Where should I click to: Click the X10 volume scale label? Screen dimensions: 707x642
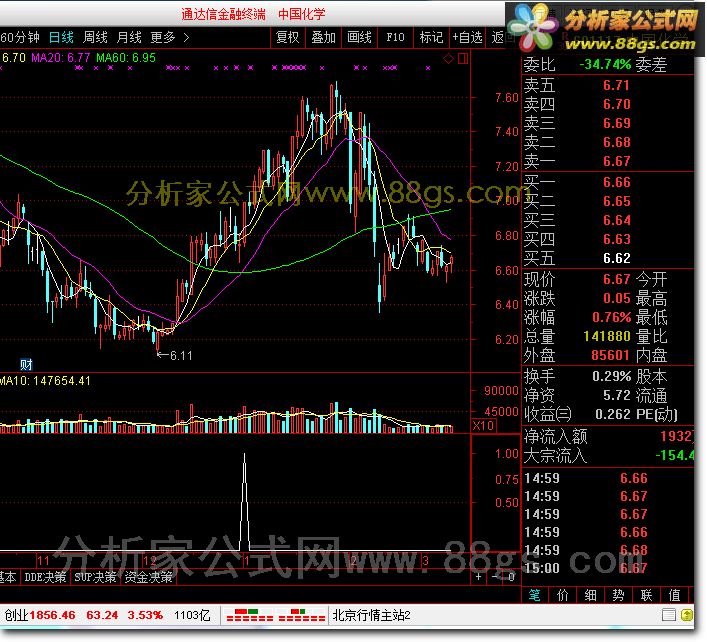point(483,425)
